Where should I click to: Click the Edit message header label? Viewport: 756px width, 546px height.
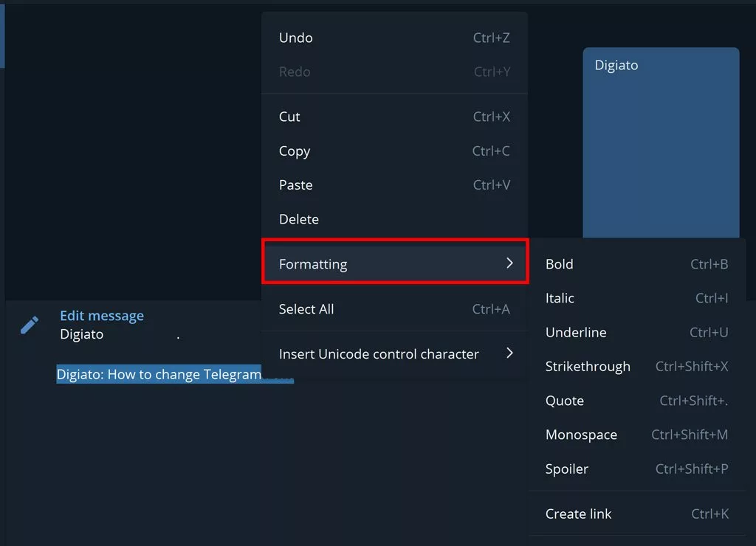click(x=102, y=316)
